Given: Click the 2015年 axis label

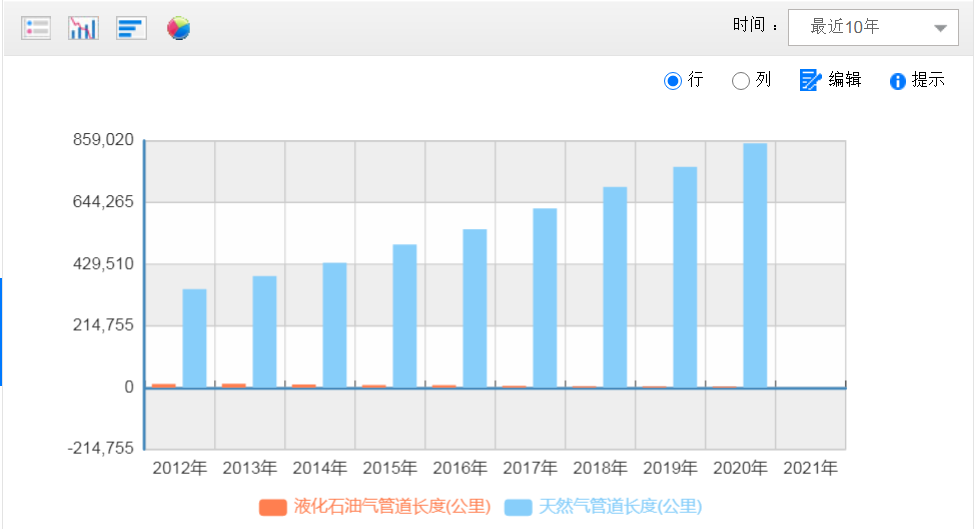Looking at the screenshot, I should (390, 468).
